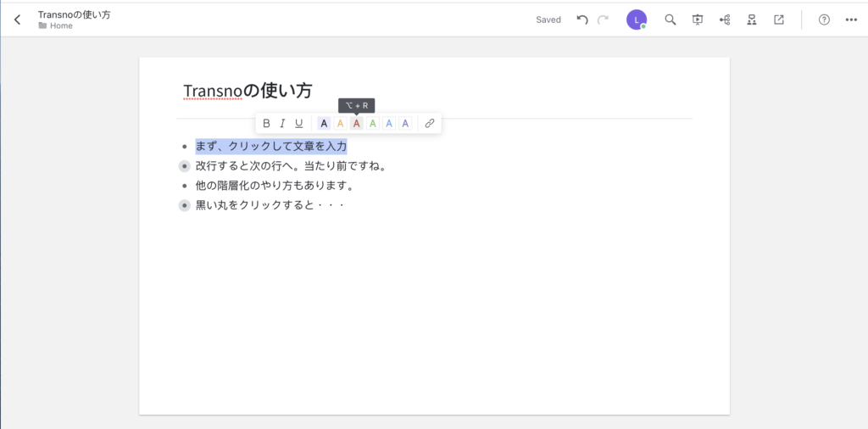
Task: Choose the red text color swatch
Action: pyautogui.click(x=357, y=124)
